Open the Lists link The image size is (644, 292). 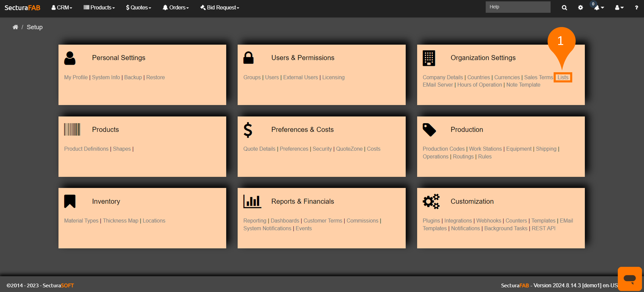[563, 77]
